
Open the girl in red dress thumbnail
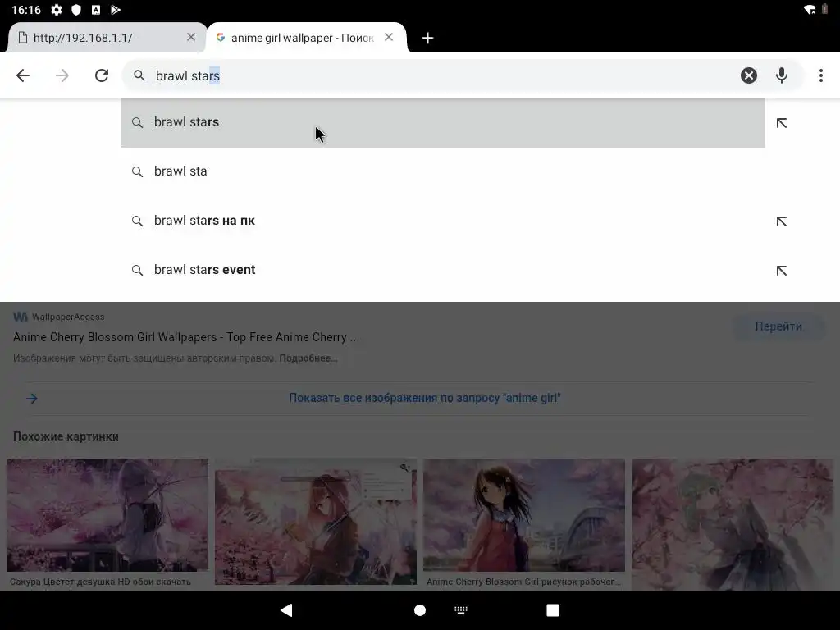tap(524, 515)
